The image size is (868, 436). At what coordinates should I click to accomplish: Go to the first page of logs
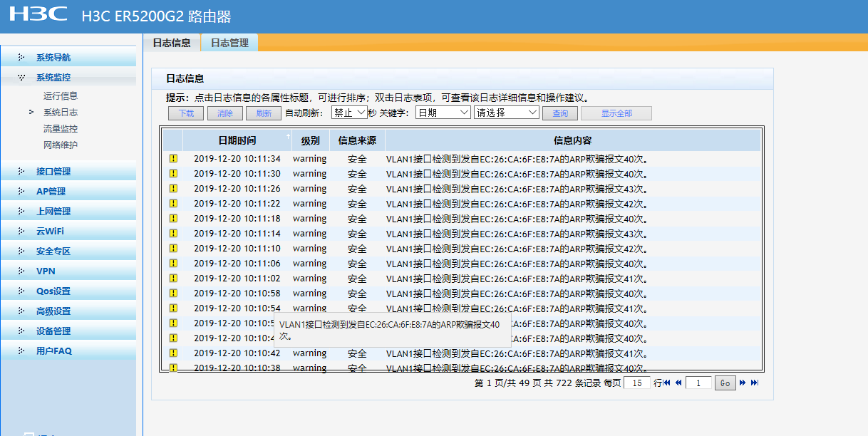point(667,383)
